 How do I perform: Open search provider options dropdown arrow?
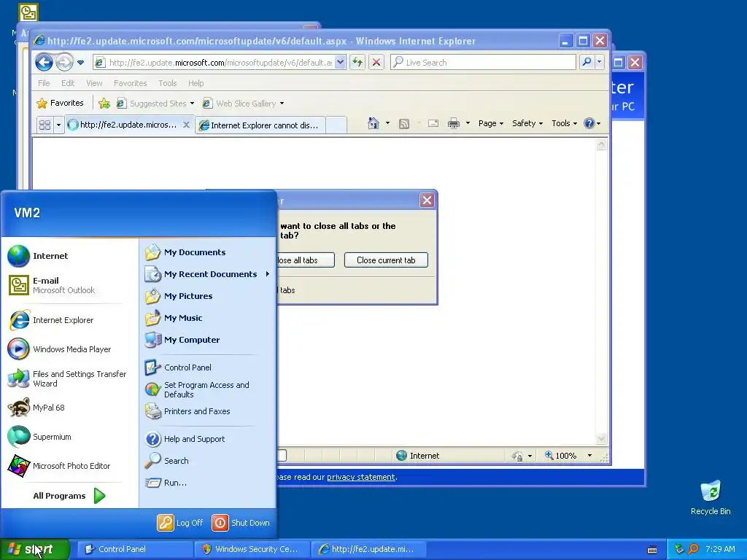pos(600,63)
